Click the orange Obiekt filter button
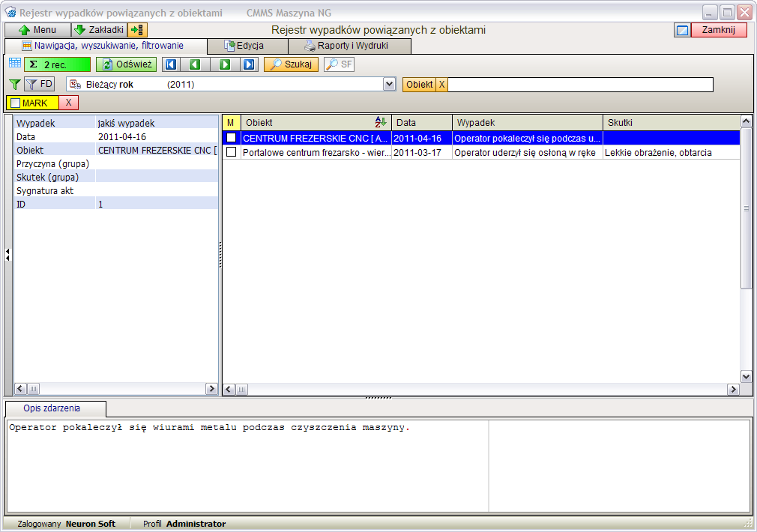 click(419, 85)
